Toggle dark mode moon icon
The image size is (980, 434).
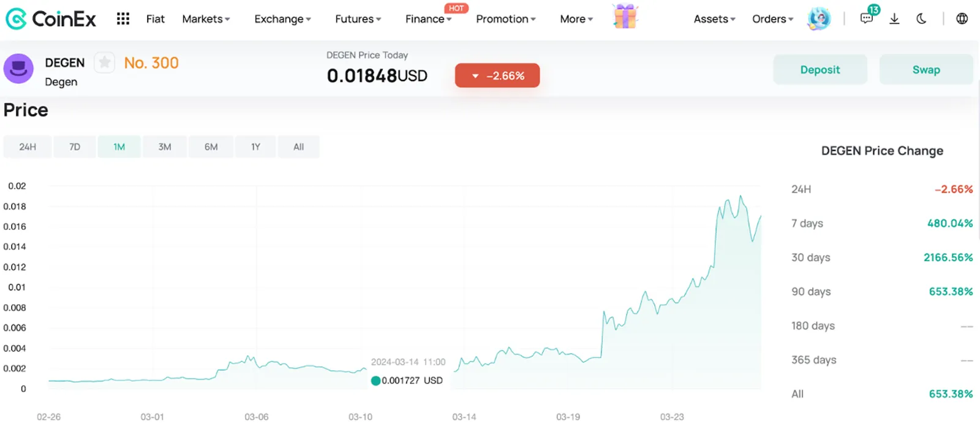point(921,19)
